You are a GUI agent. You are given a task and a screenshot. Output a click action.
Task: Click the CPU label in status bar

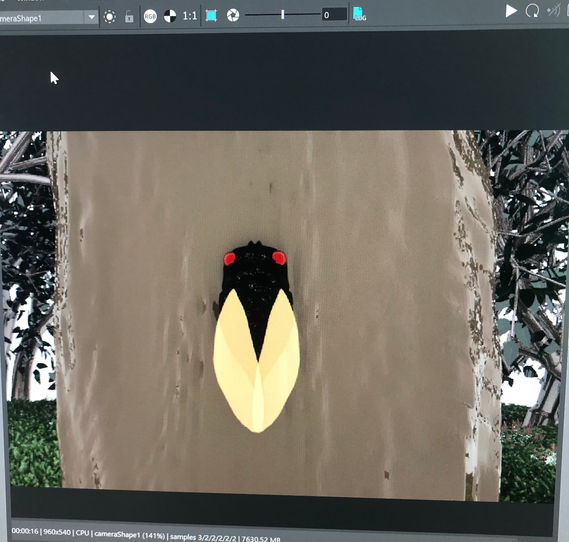click(x=82, y=533)
